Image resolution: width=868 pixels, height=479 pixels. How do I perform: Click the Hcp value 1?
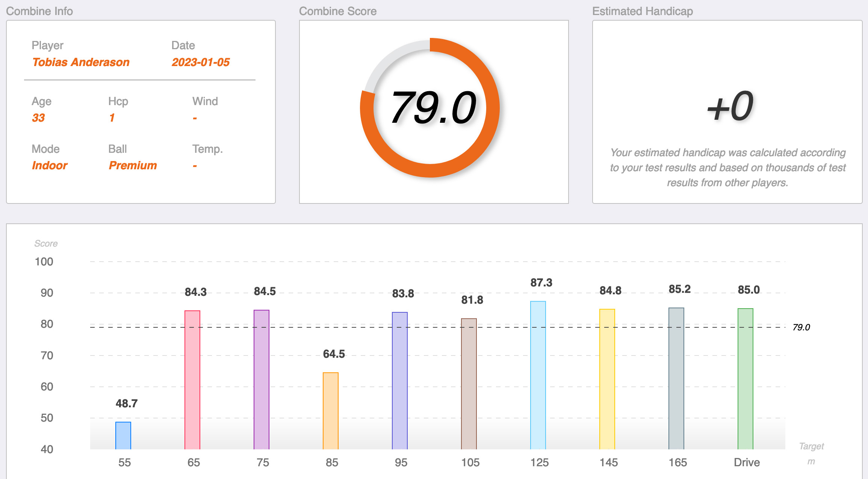point(112,117)
